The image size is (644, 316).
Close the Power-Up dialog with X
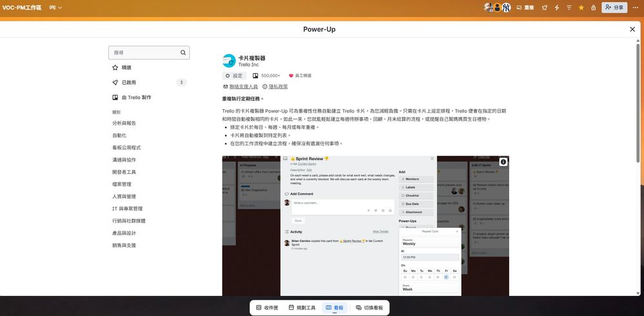tap(632, 29)
